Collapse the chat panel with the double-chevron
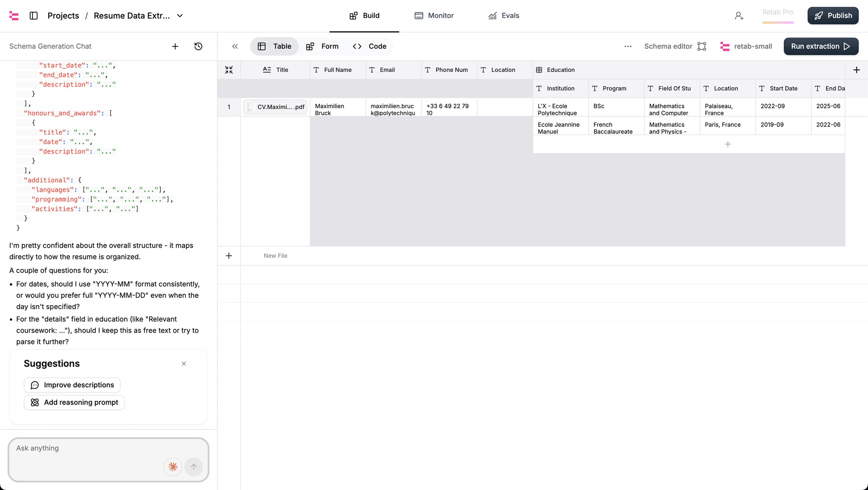 pos(235,46)
